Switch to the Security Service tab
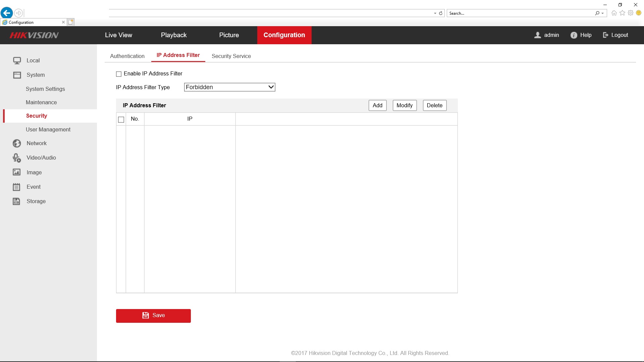 [231, 56]
